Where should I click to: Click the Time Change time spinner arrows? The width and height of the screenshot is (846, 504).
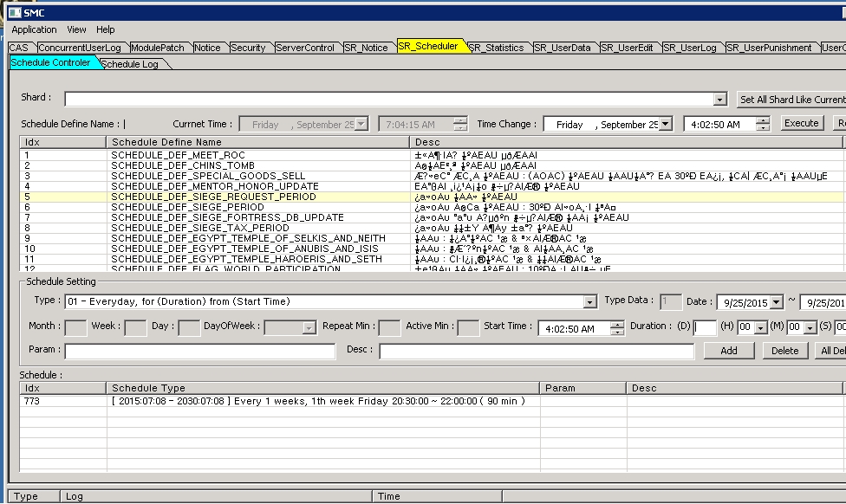(762, 125)
